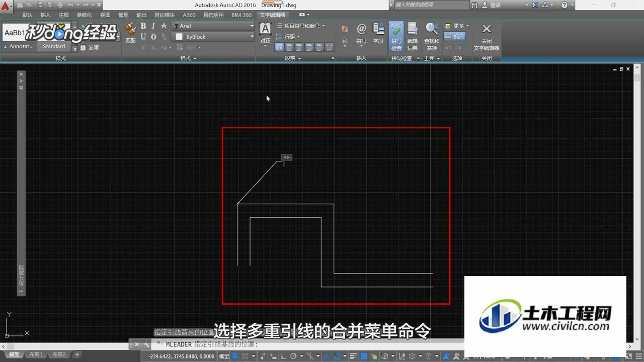Open the More (更多) options dropdown
The width and height of the screenshot is (644, 362).
tap(457, 26)
